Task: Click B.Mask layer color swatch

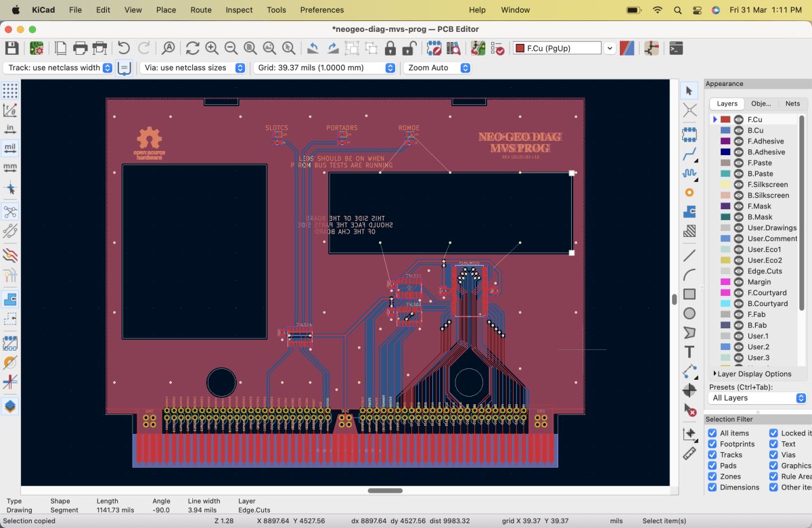Action: tap(725, 217)
